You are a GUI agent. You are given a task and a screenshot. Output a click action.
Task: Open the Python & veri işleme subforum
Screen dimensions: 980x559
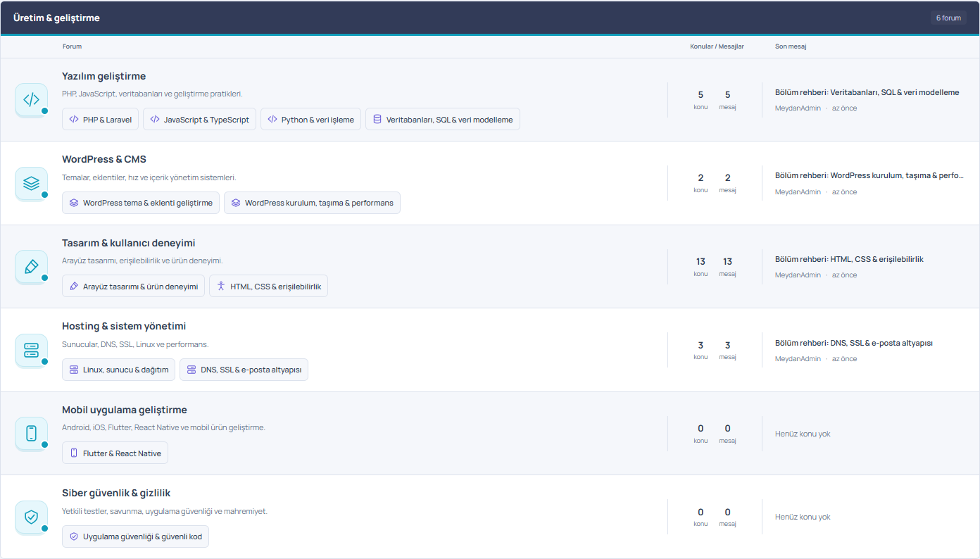click(310, 120)
